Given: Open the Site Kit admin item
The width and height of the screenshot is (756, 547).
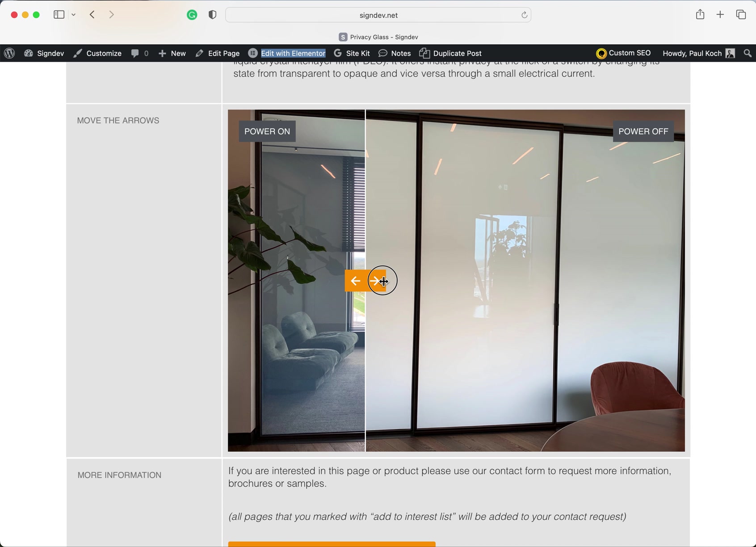Looking at the screenshot, I should 352,53.
